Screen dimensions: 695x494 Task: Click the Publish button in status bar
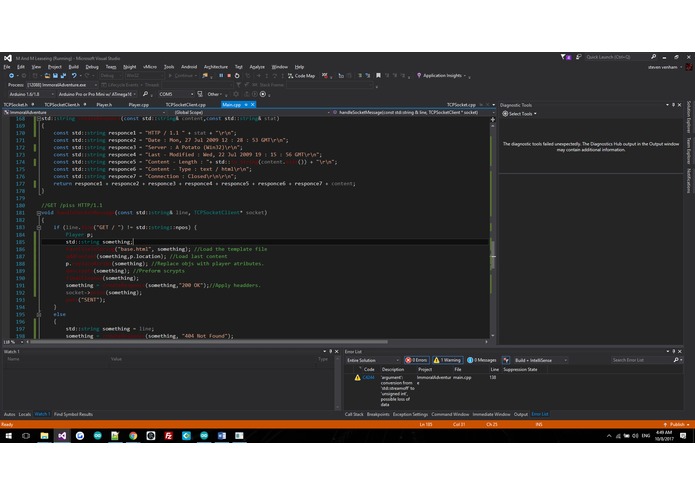(676, 424)
